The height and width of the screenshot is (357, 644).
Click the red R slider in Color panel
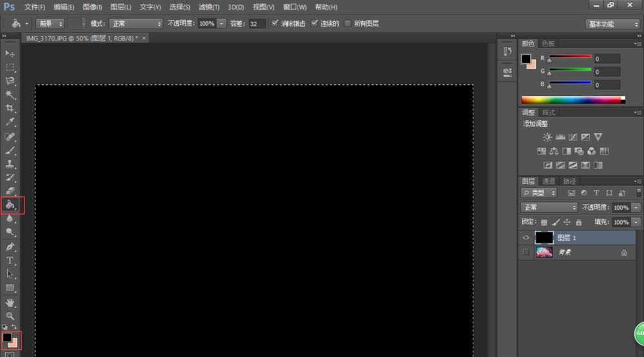coord(570,57)
